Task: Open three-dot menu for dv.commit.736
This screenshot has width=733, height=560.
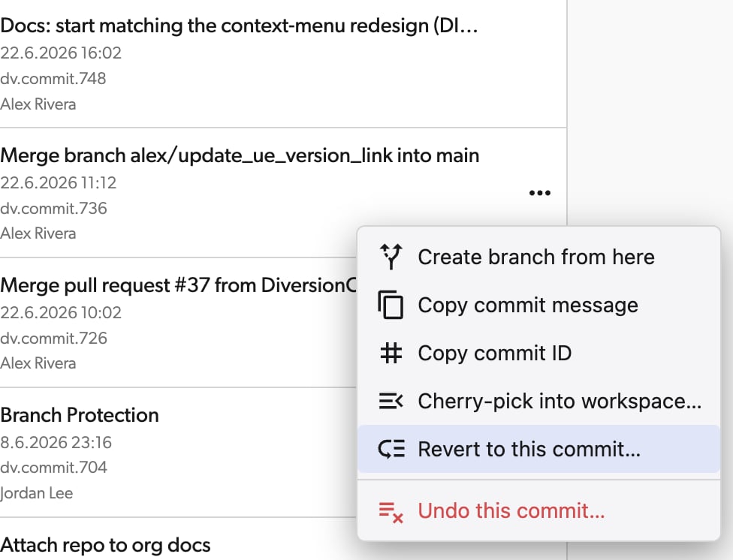Action: (539, 193)
